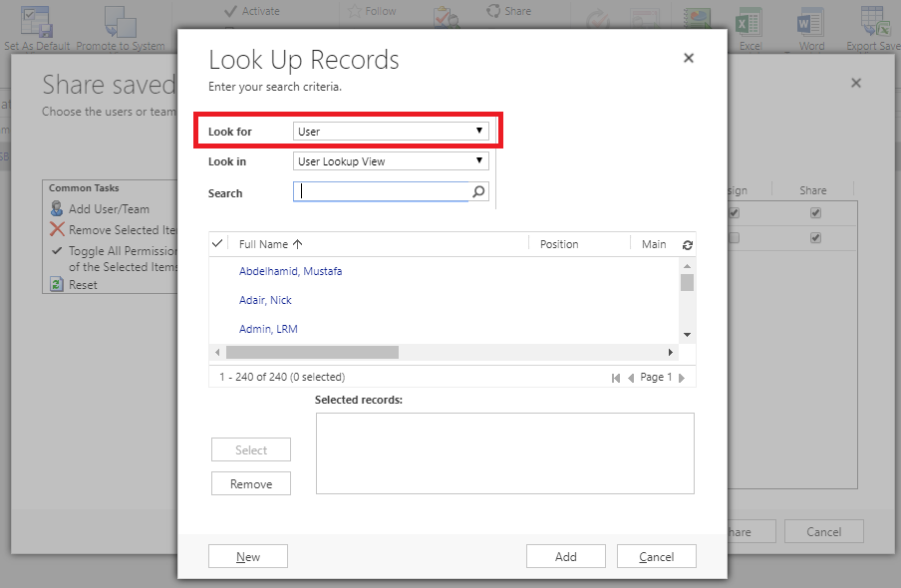Go to the first page of results
The height and width of the screenshot is (588, 901).
click(616, 378)
